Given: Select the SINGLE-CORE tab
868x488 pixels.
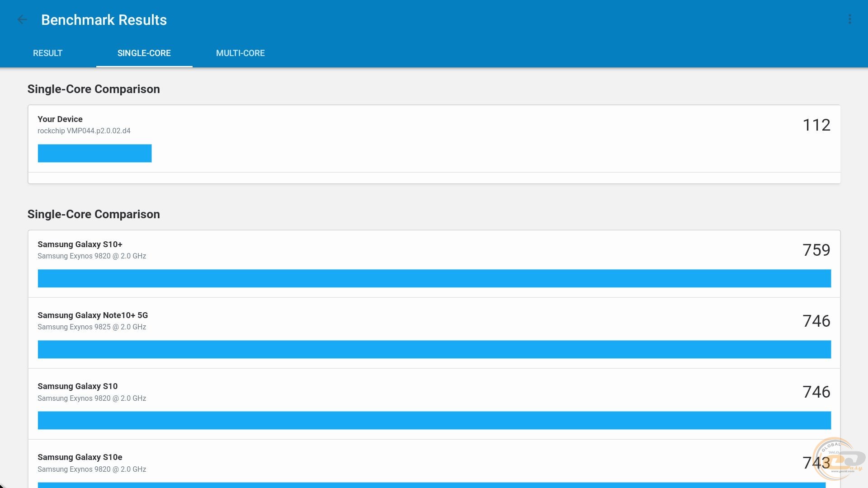Looking at the screenshot, I should click(144, 53).
